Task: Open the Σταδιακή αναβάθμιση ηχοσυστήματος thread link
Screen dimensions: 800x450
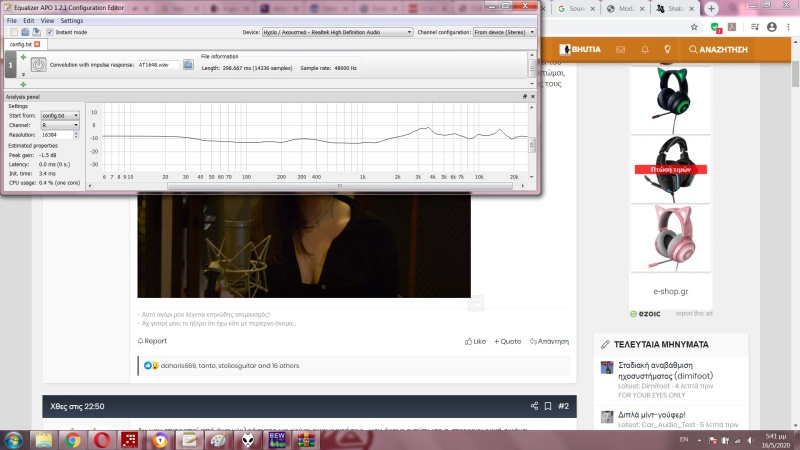Action: point(665,370)
